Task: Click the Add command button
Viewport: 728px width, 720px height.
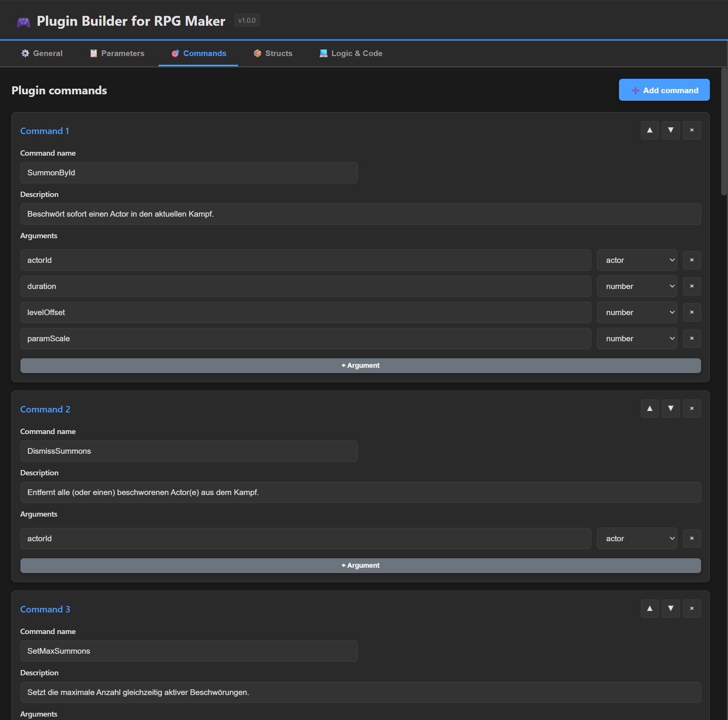Action: pyautogui.click(x=664, y=90)
